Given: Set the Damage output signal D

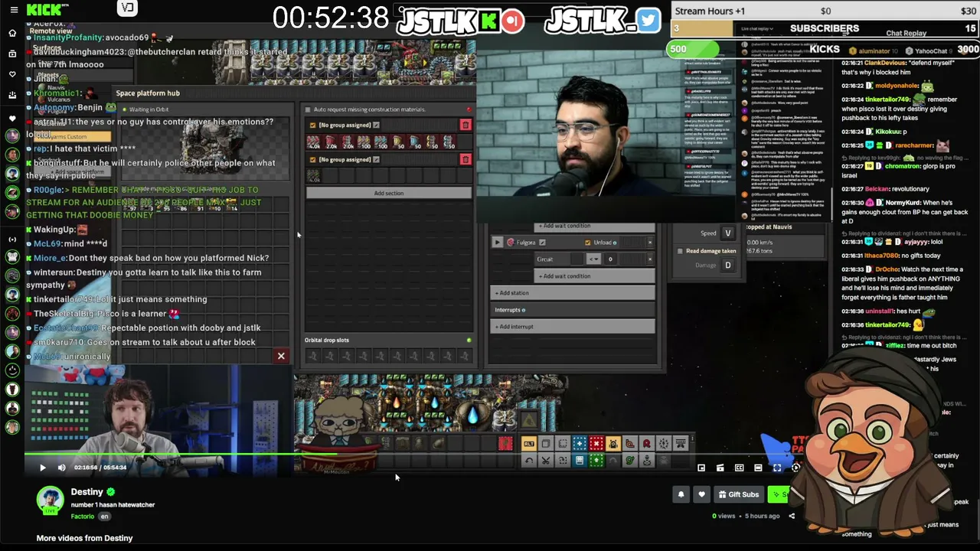Looking at the screenshot, I should [x=727, y=266].
